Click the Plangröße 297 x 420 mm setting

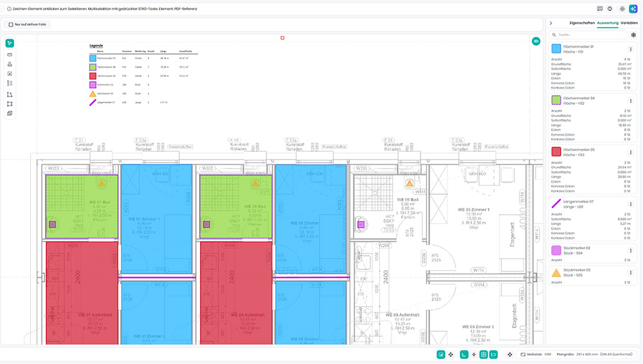coord(594,354)
